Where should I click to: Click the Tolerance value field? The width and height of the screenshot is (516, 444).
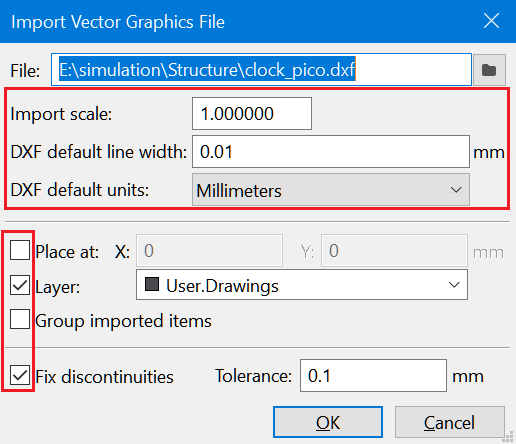click(x=373, y=376)
